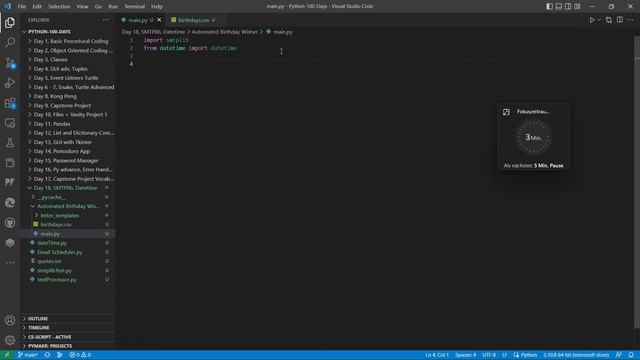This screenshot has width=640, height=360.
Task: Expand letter_templates folder
Action: pos(68,216)
